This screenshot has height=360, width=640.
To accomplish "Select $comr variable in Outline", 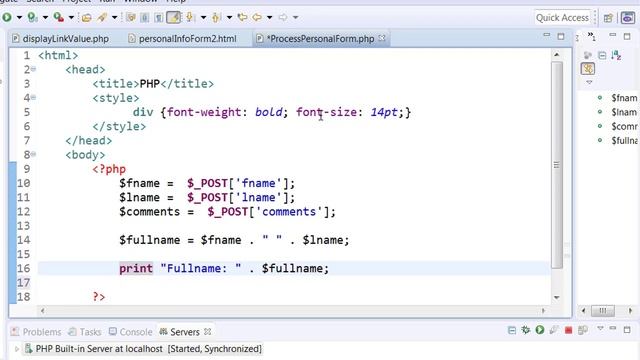I will (624, 127).
